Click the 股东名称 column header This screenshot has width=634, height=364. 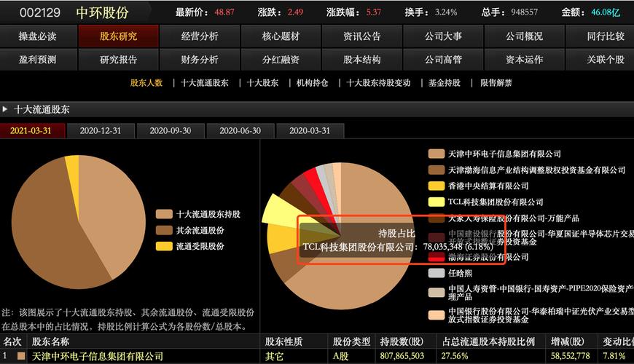click(50, 341)
